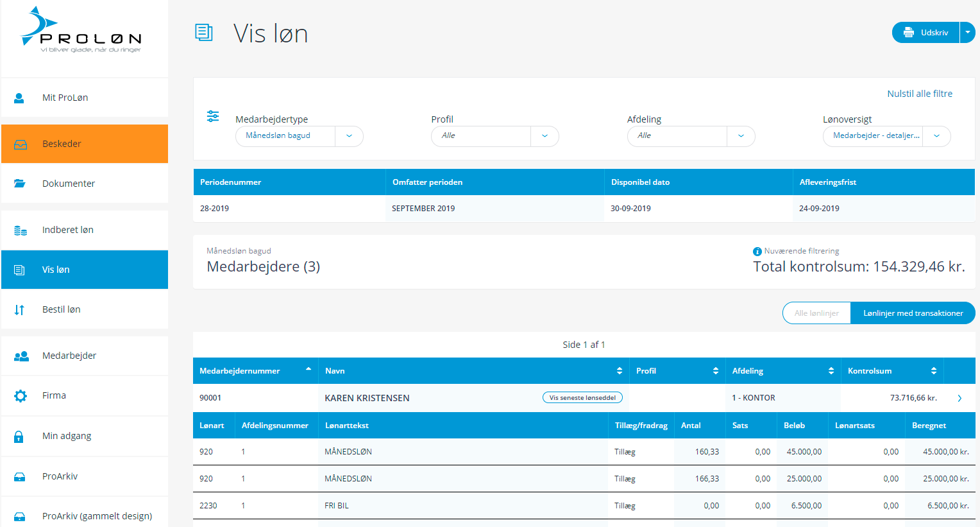Click the Bestil løn arrows icon
Viewport: 980px width, 527px height.
click(x=20, y=310)
